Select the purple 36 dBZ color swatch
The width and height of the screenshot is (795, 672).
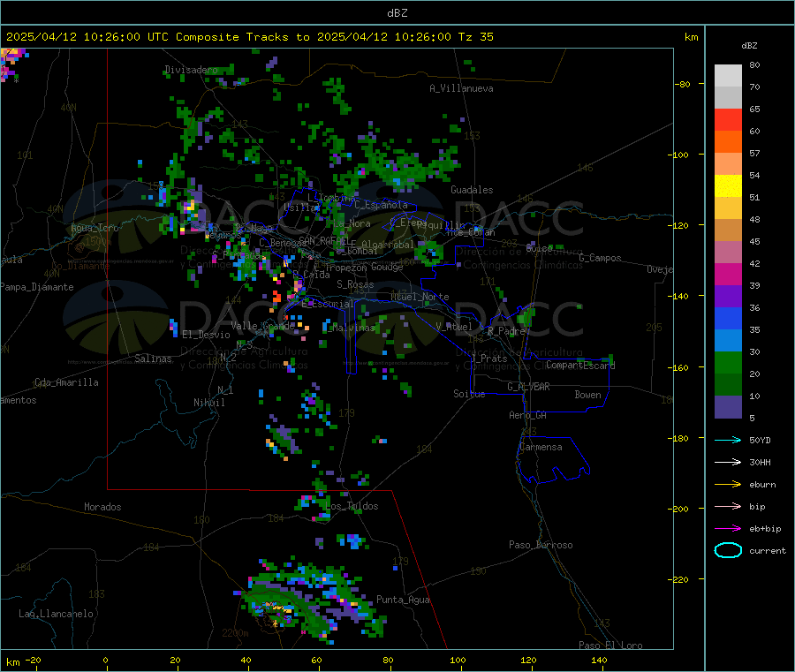[x=728, y=297]
